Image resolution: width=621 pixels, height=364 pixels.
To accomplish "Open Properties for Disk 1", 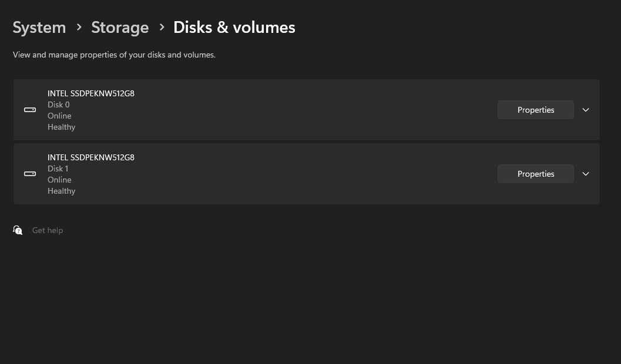I will point(535,174).
